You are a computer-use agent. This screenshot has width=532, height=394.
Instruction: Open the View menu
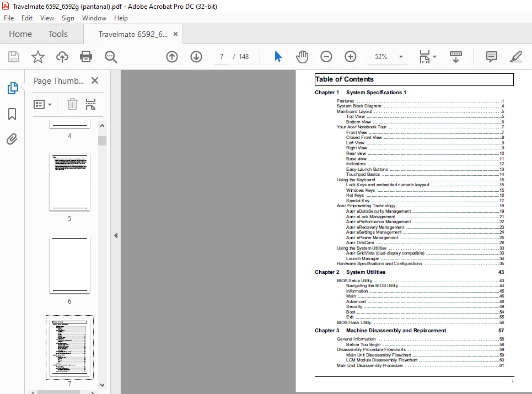(47, 18)
